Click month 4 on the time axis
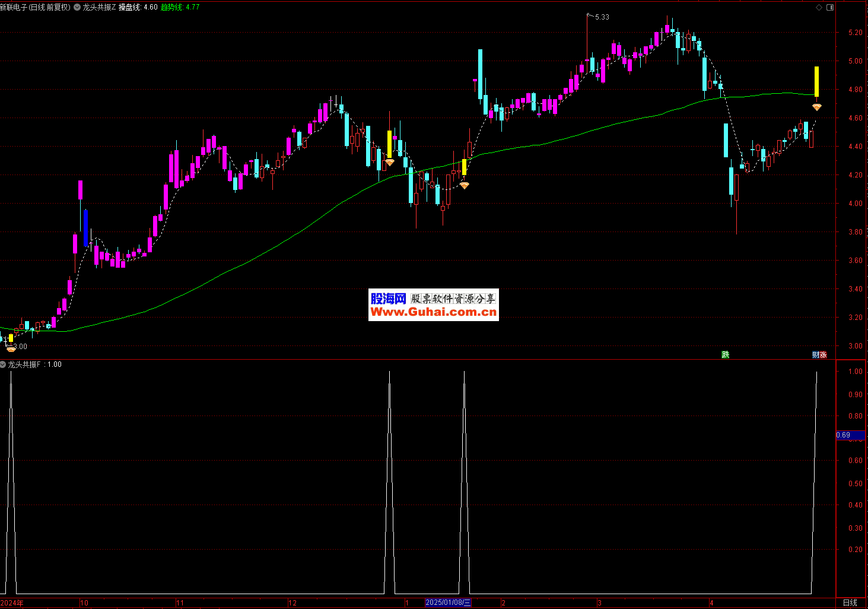 tap(712, 602)
